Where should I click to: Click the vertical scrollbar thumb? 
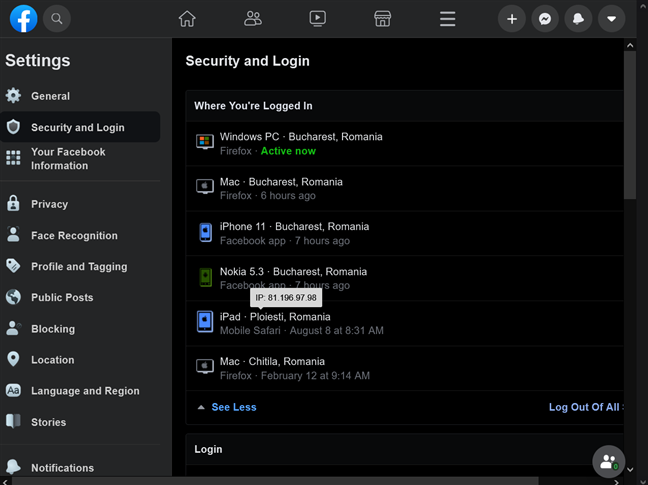[x=630, y=125]
